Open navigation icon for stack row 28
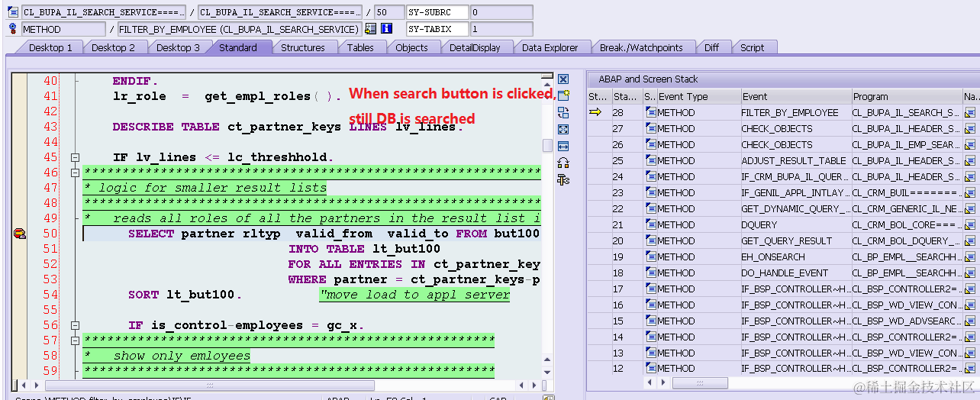 point(971,112)
